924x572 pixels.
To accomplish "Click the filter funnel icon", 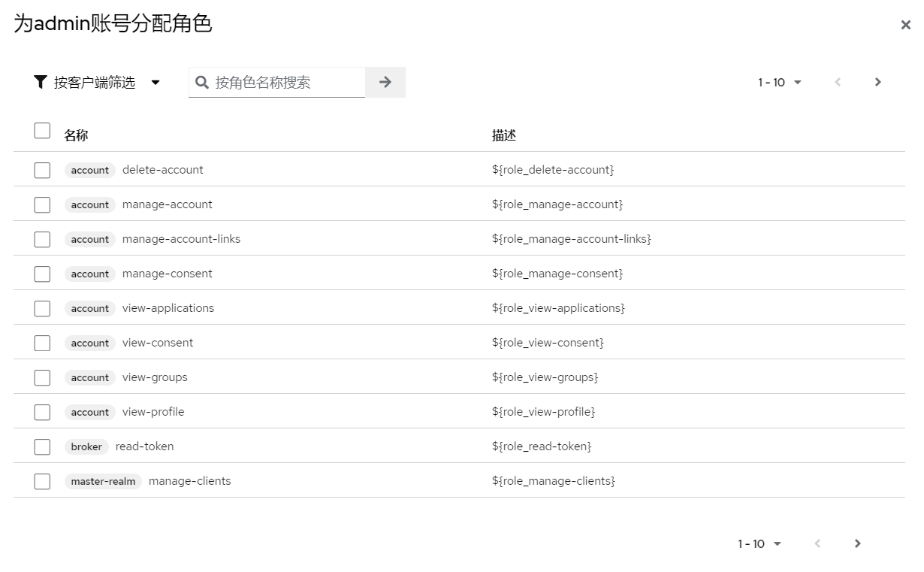I will click(x=41, y=82).
